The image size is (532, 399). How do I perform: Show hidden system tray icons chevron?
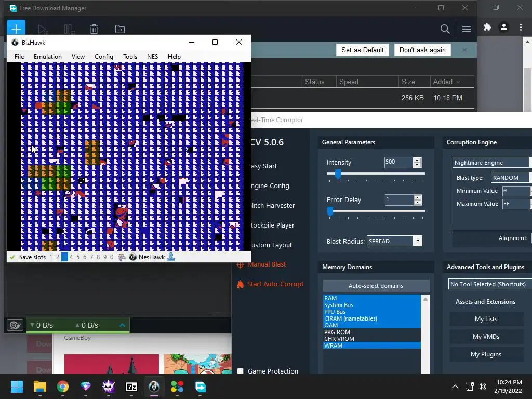455,387
